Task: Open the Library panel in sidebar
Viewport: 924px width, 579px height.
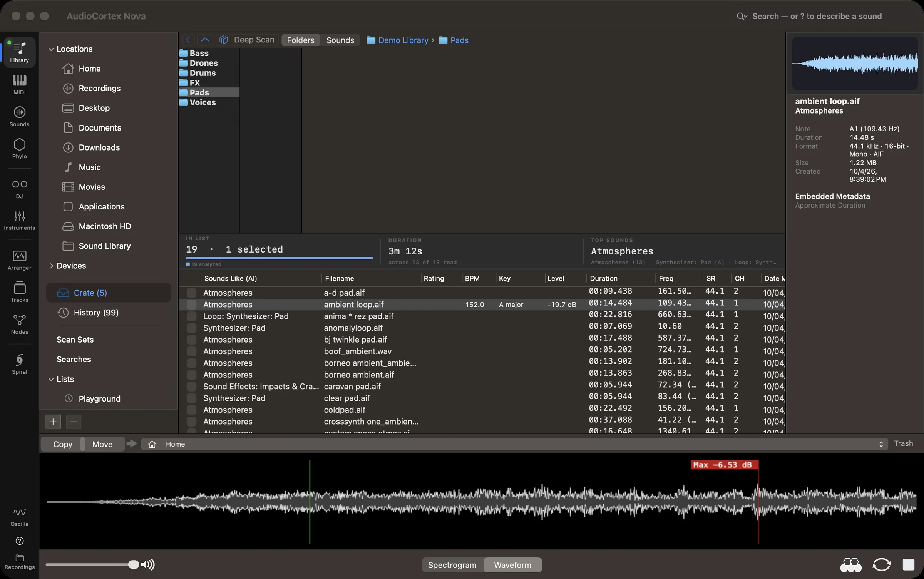Action: (19, 52)
